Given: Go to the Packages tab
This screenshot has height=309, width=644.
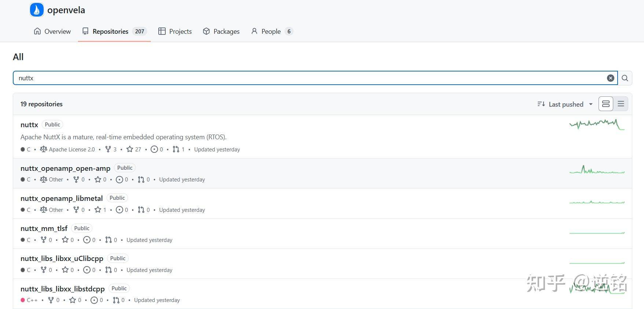Looking at the screenshot, I should 221,31.
